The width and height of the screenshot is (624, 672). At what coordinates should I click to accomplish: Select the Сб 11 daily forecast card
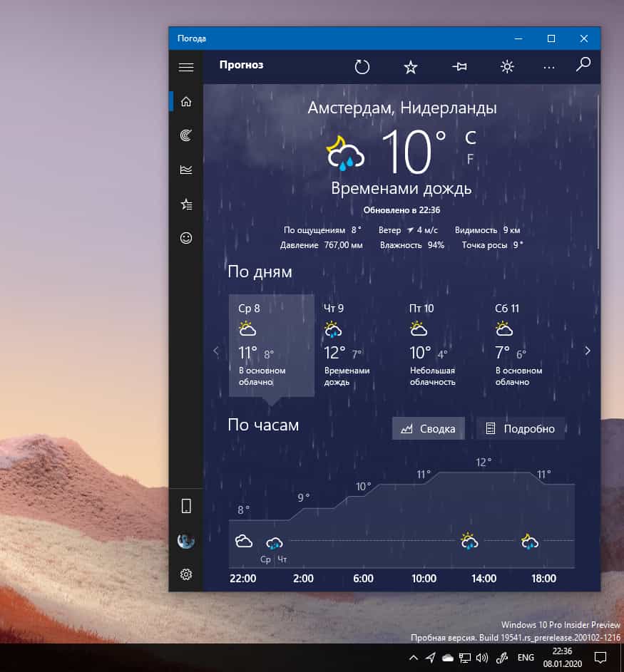click(528, 345)
